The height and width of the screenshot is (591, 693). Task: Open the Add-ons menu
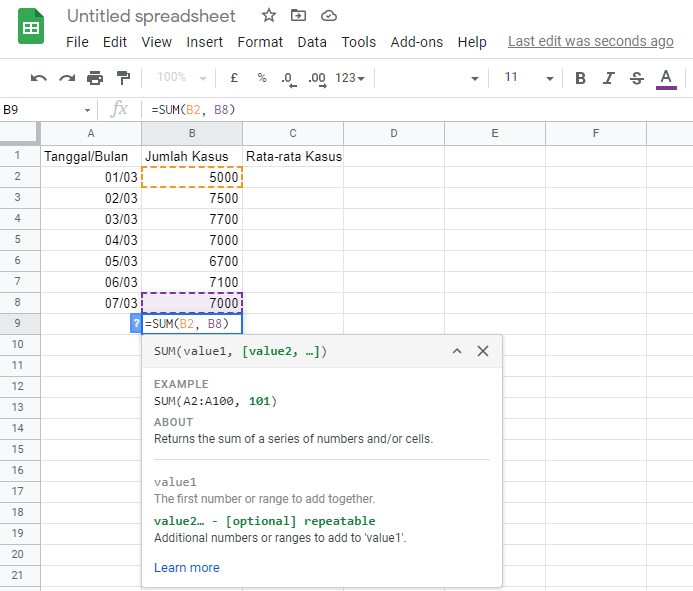417,42
